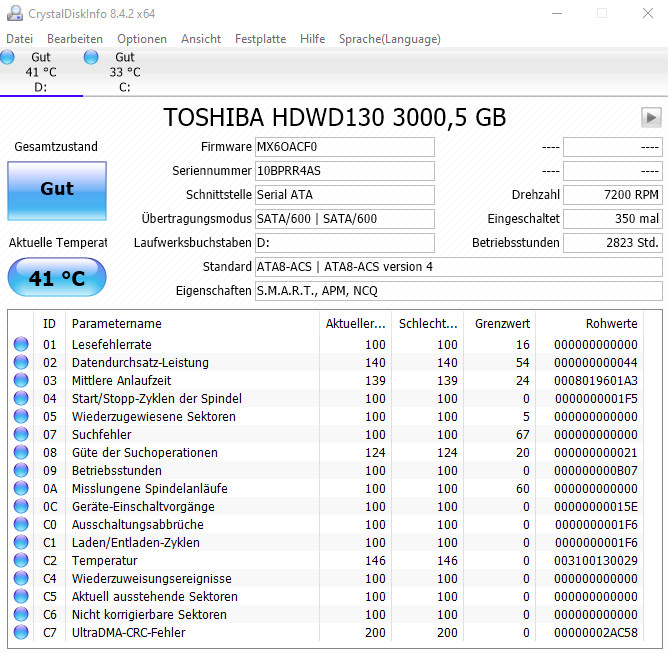Click status orb for Geräte-Einschaltvorgänge row
The width and height of the screenshot is (668, 653).
click(21, 506)
